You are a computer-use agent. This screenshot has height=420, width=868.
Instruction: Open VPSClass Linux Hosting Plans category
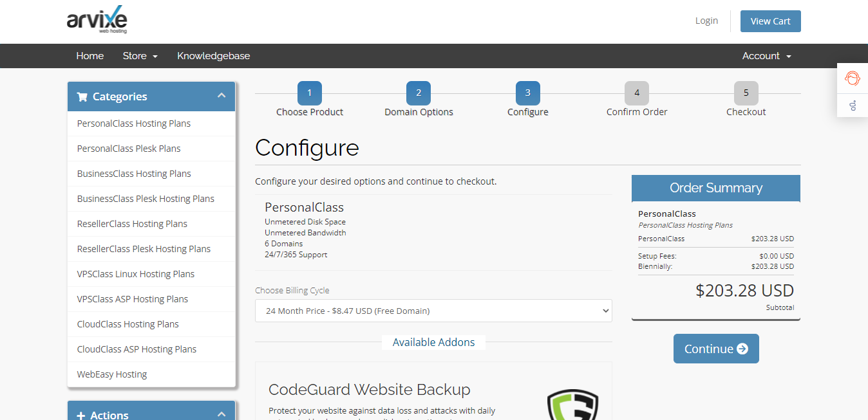151,274
